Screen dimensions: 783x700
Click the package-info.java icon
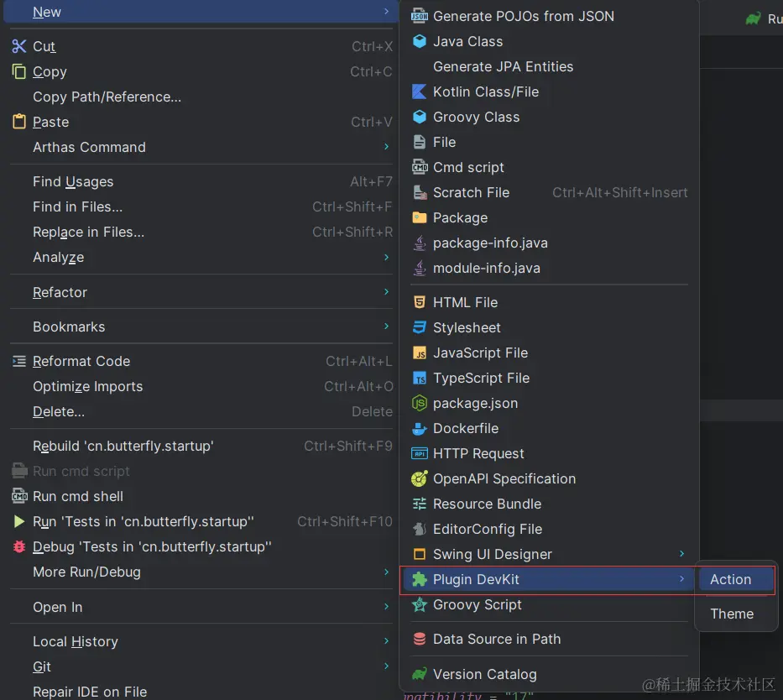point(420,243)
